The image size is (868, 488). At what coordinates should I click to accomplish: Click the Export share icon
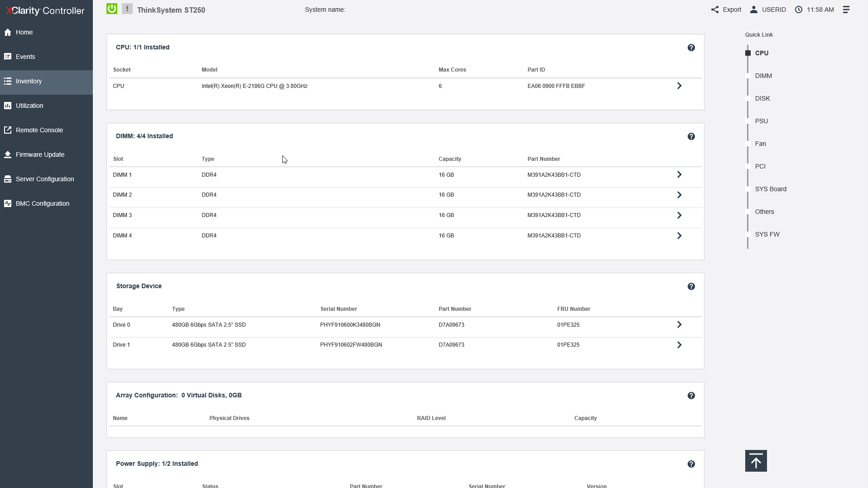(x=715, y=10)
